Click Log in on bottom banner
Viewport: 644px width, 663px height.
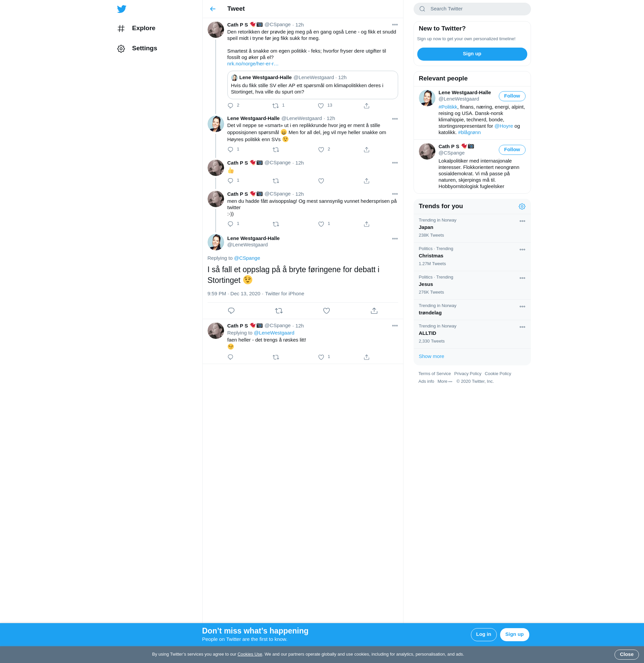coord(483,634)
